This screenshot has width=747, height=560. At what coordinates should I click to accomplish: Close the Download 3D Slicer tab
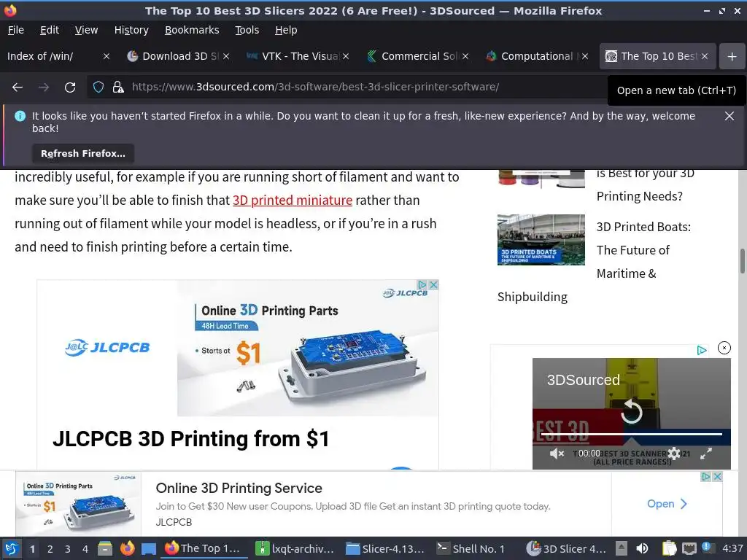click(x=226, y=56)
